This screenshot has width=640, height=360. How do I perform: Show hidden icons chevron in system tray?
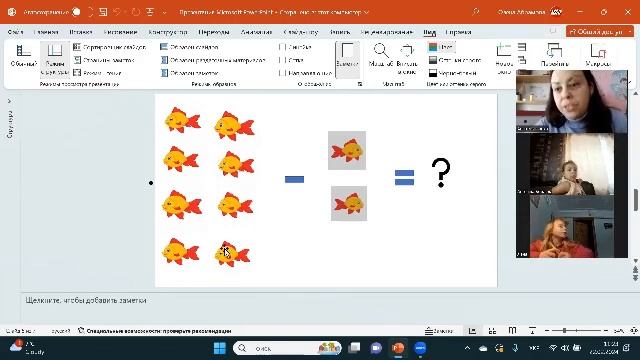pyautogui.click(x=467, y=348)
